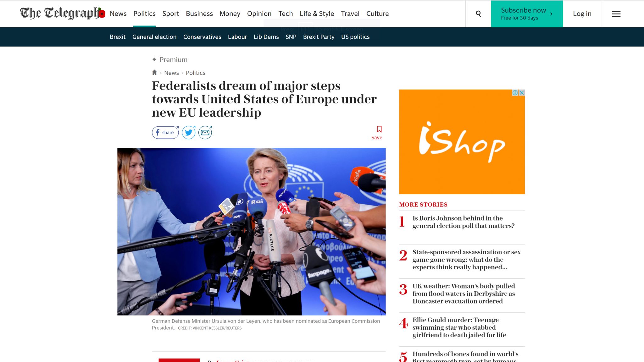Share article via Facebook share button

pos(165,133)
